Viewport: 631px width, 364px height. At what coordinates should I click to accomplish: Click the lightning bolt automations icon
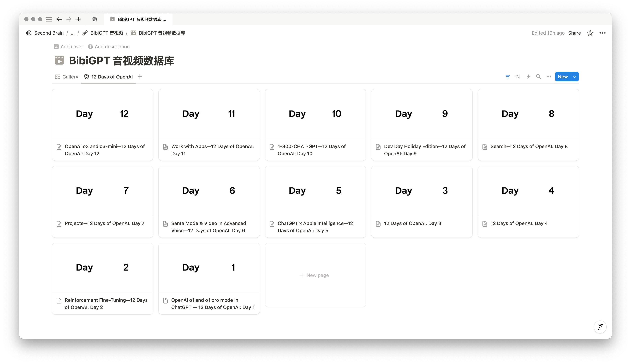tap(528, 77)
